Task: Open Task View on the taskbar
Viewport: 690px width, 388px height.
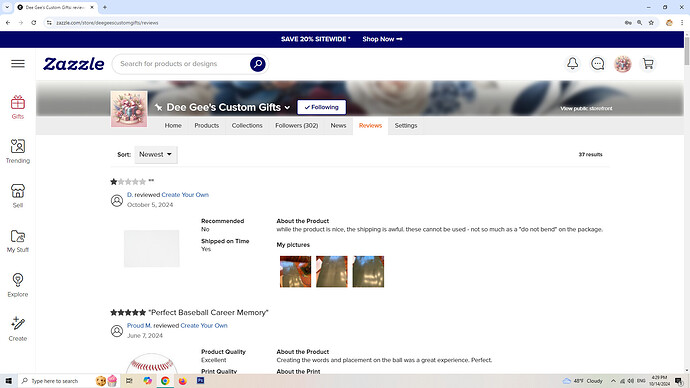Action: (x=129, y=381)
